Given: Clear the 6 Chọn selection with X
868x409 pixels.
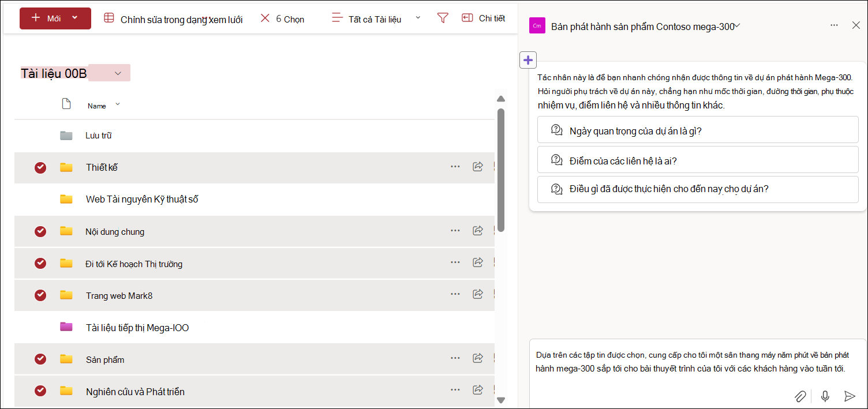Looking at the screenshot, I should (x=265, y=18).
